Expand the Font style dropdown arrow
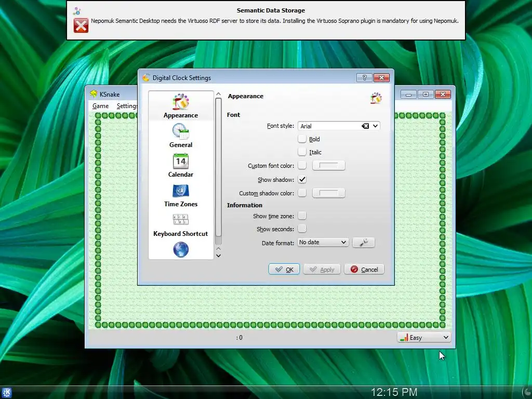This screenshot has height=399, width=532. [375, 126]
